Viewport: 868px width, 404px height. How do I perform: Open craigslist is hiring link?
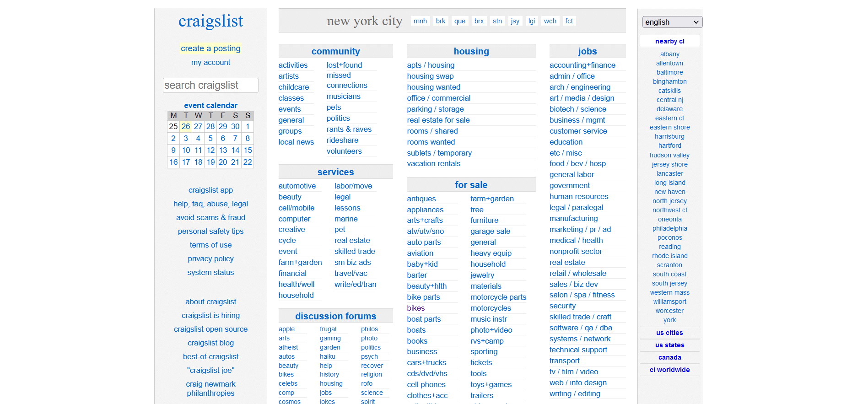point(210,315)
